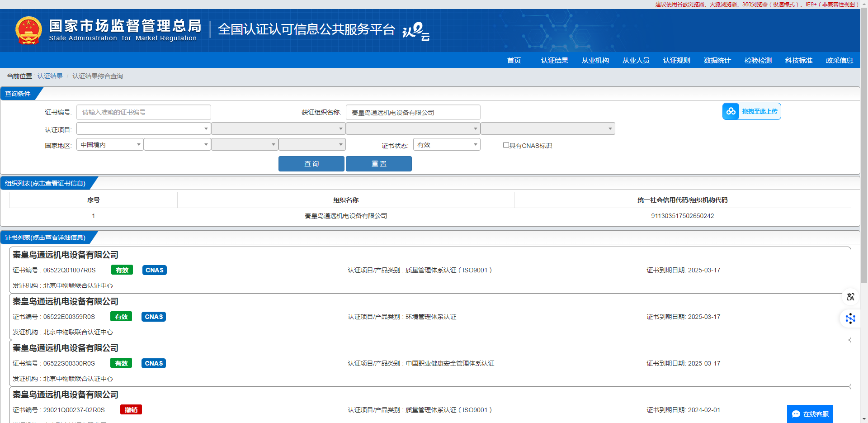
Task: Open the blue network floating icon
Action: [x=850, y=318]
